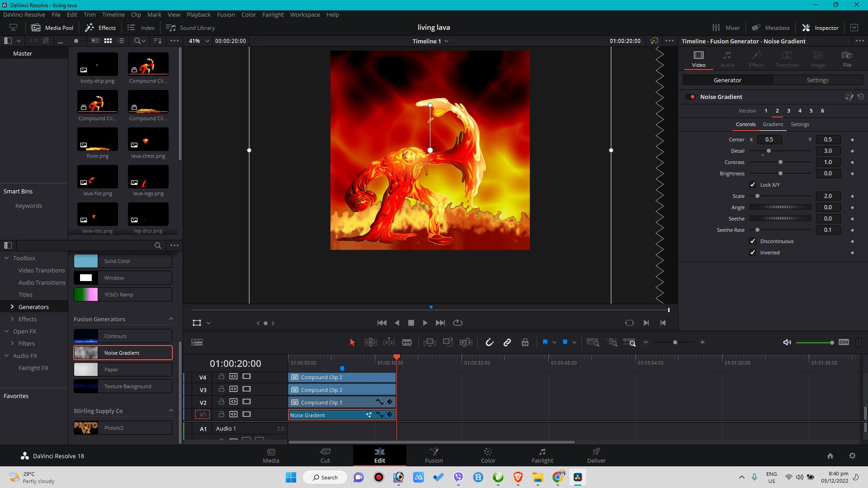Click Custom Zoom icon
The height and width of the screenshot is (488, 868).
(629, 343)
